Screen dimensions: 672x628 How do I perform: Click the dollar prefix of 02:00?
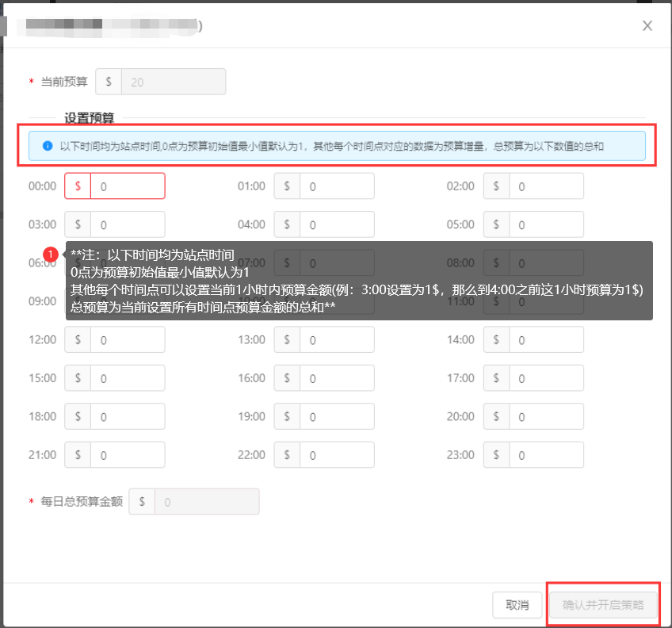point(496,186)
